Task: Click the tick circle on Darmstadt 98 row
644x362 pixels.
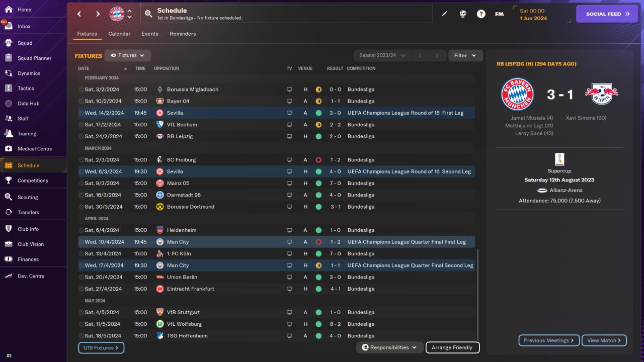Action: (x=81, y=195)
